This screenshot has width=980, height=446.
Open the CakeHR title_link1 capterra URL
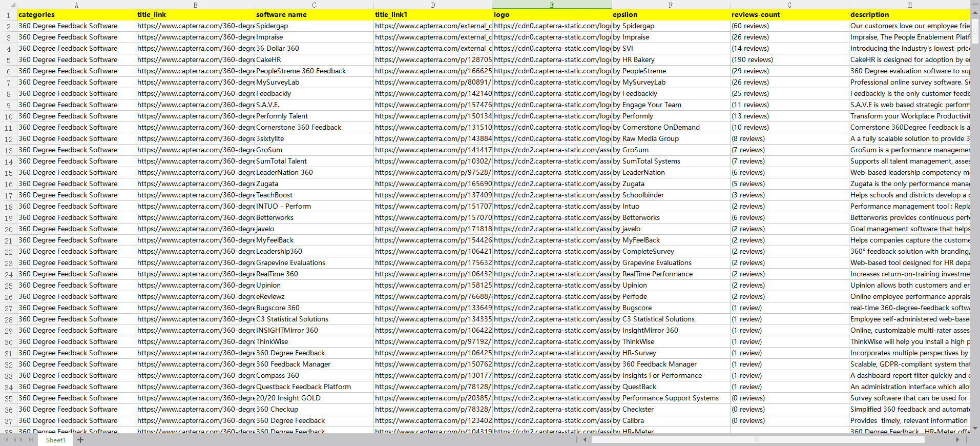[x=433, y=60]
